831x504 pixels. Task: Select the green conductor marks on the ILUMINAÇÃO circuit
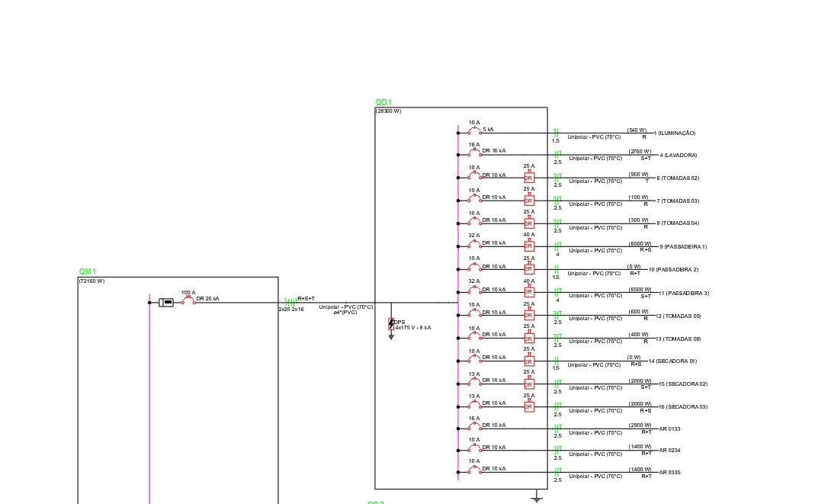556,133
